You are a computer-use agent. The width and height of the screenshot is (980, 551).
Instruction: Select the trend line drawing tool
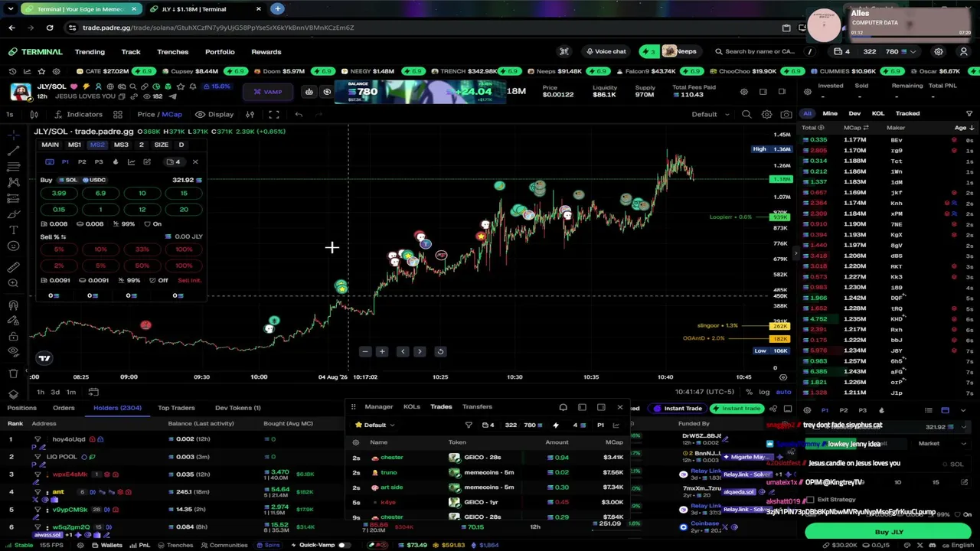point(13,149)
